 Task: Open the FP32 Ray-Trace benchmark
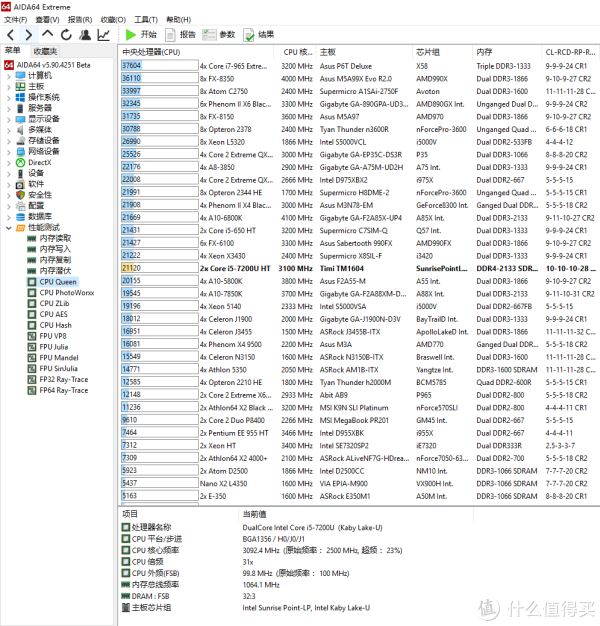click(64, 379)
